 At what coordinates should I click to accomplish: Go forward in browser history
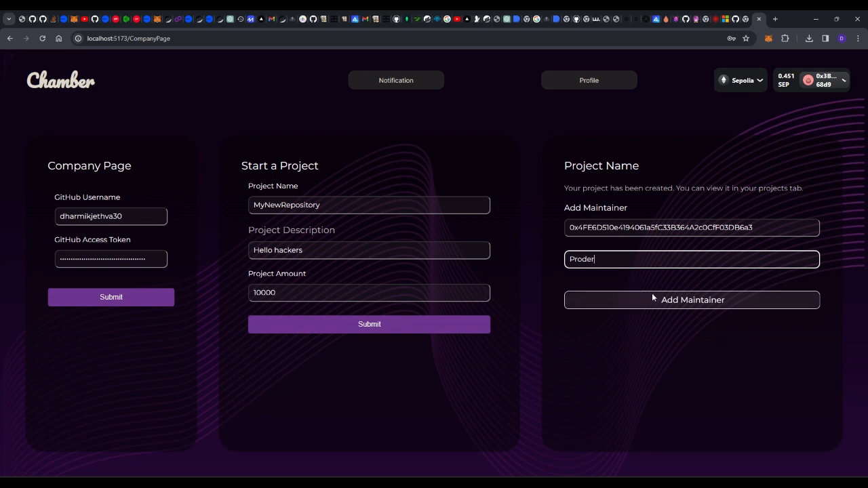(x=26, y=39)
